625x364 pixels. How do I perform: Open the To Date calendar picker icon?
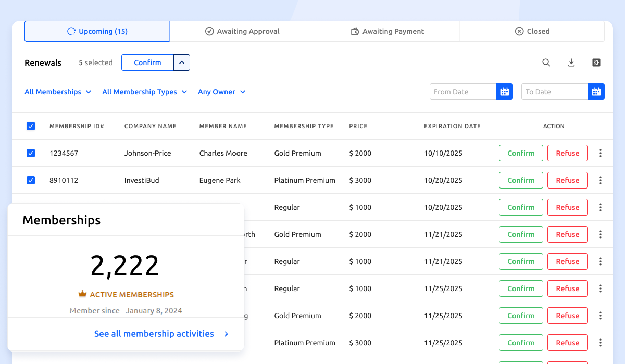click(596, 91)
